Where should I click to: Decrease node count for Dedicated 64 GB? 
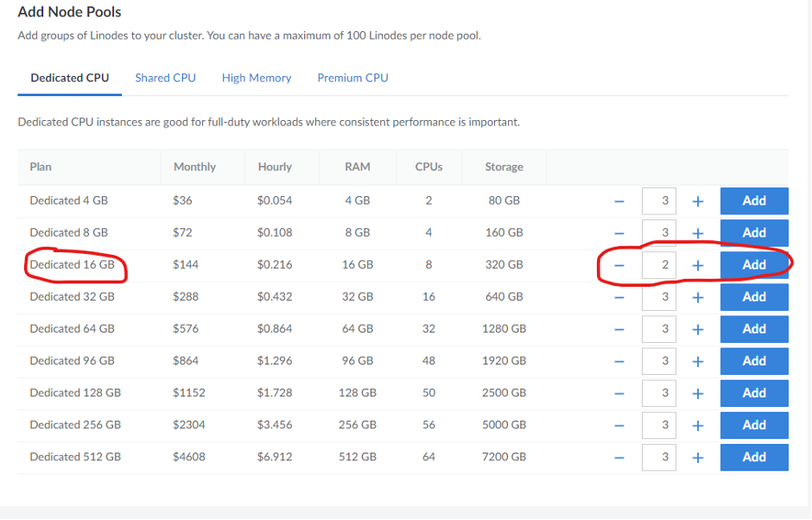(x=619, y=330)
